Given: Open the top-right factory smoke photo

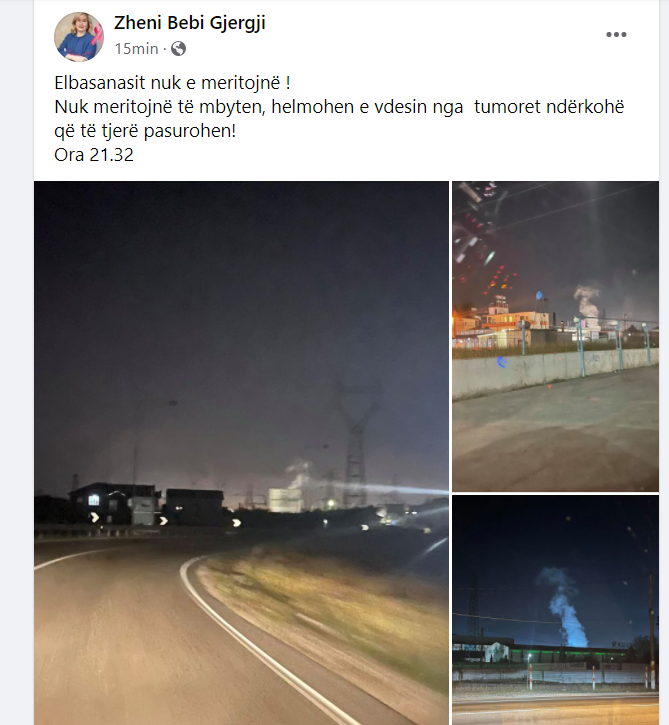Looking at the screenshot, I should click(555, 336).
